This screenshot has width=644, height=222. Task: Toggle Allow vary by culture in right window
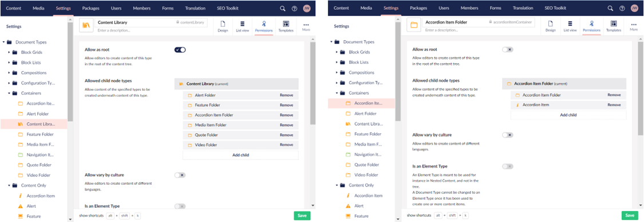[x=508, y=135]
